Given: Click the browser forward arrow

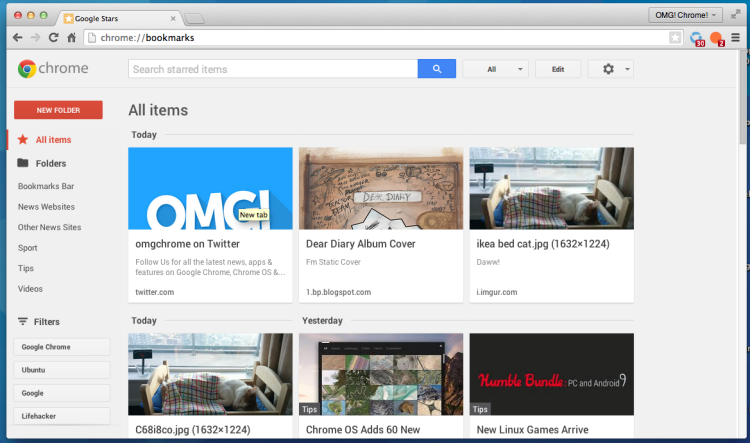Looking at the screenshot, I should pos(35,37).
